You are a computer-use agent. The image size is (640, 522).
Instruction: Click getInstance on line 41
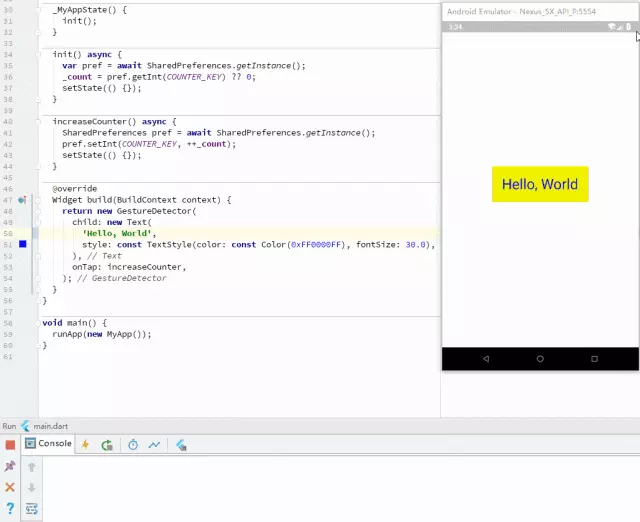click(x=333, y=133)
